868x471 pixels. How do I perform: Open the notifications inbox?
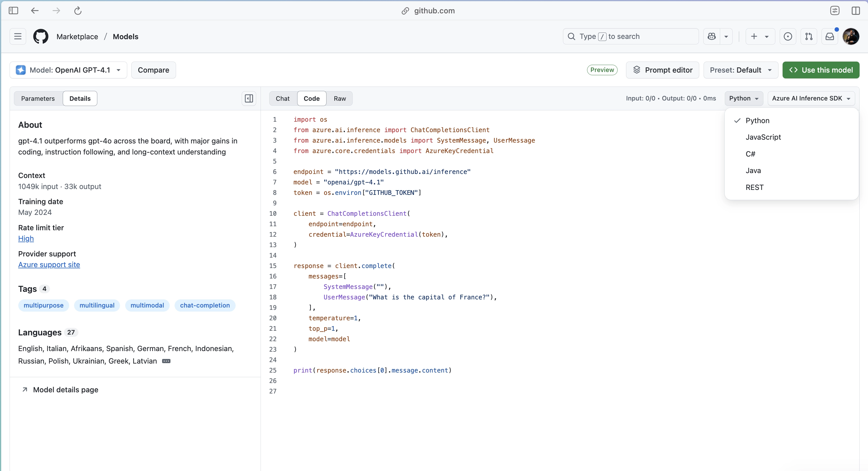(x=830, y=36)
